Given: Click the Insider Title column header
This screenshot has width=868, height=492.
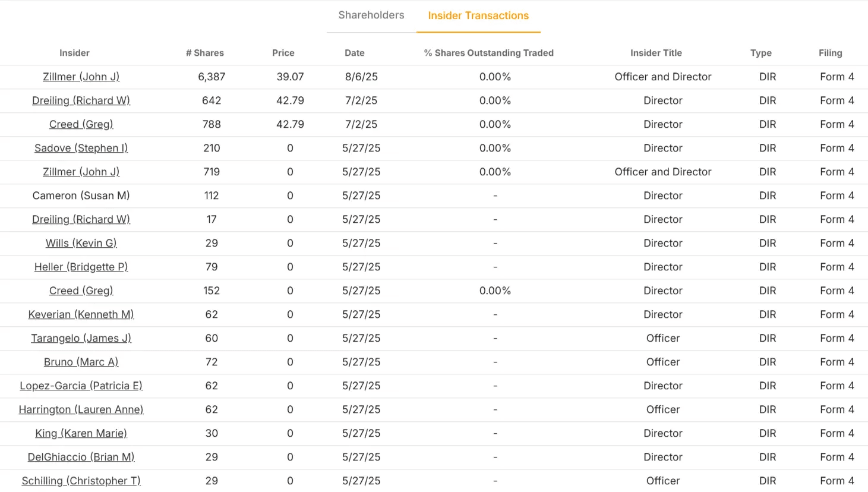Looking at the screenshot, I should tap(656, 53).
